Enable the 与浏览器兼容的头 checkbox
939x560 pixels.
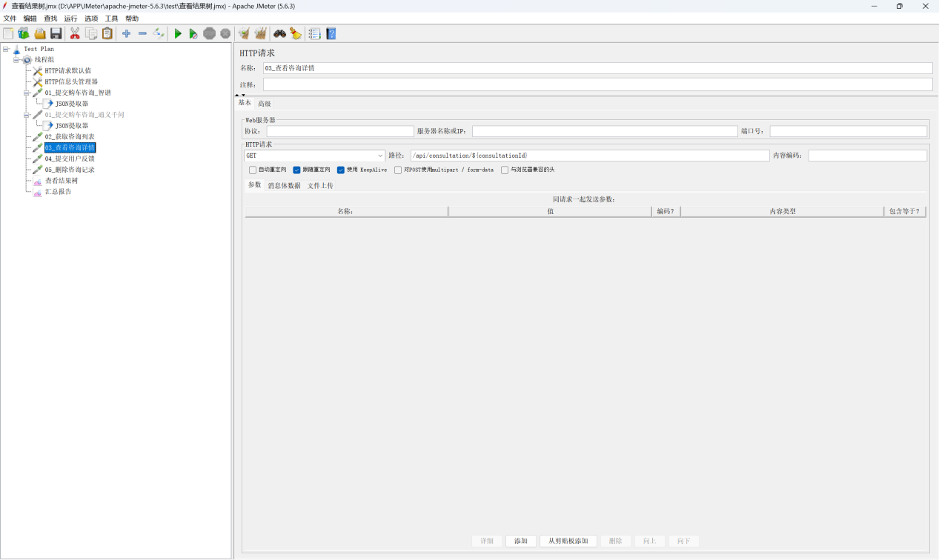(505, 170)
